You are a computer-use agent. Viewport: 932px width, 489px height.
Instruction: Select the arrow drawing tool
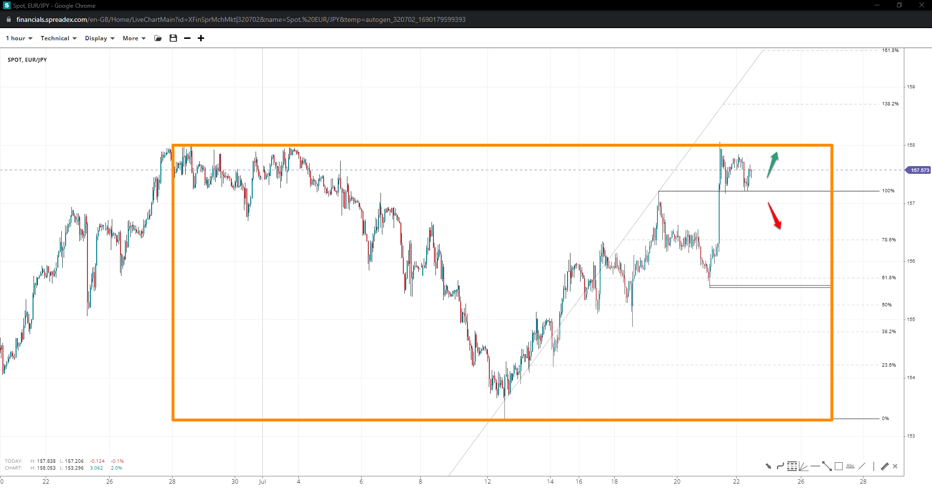768,466
